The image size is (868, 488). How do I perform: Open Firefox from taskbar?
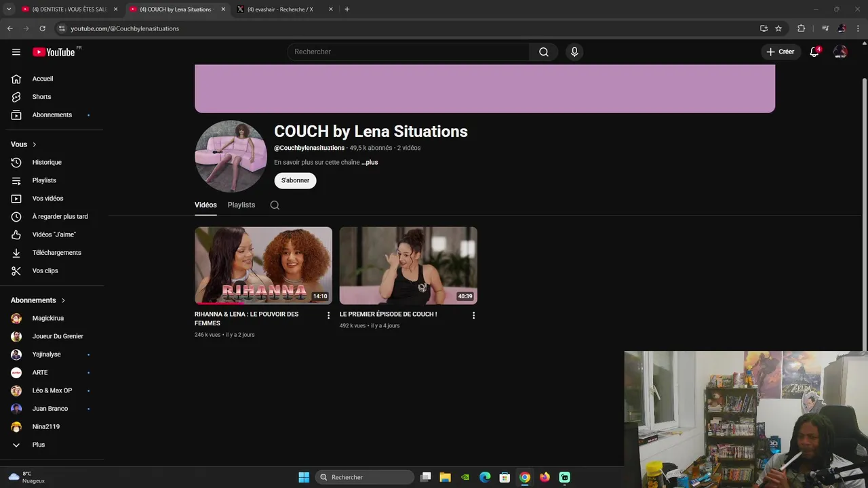click(x=545, y=477)
